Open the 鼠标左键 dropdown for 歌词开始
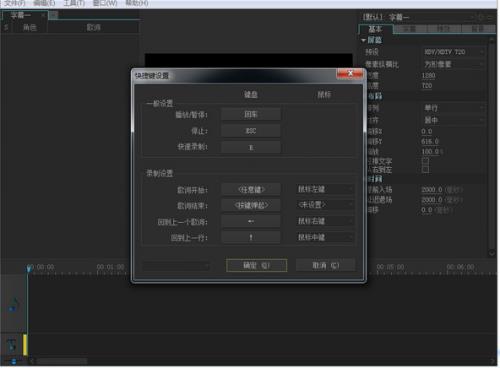This screenshot has height=368, width=500. (x=325, y=189)
